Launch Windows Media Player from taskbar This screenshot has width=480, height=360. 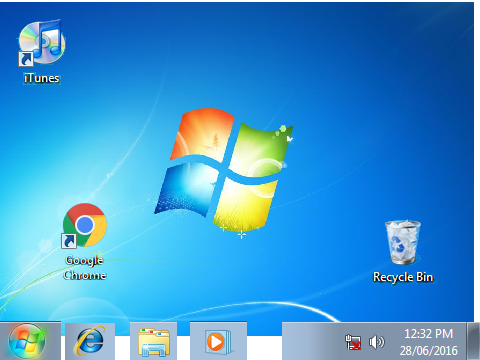(x=218, y=341)
